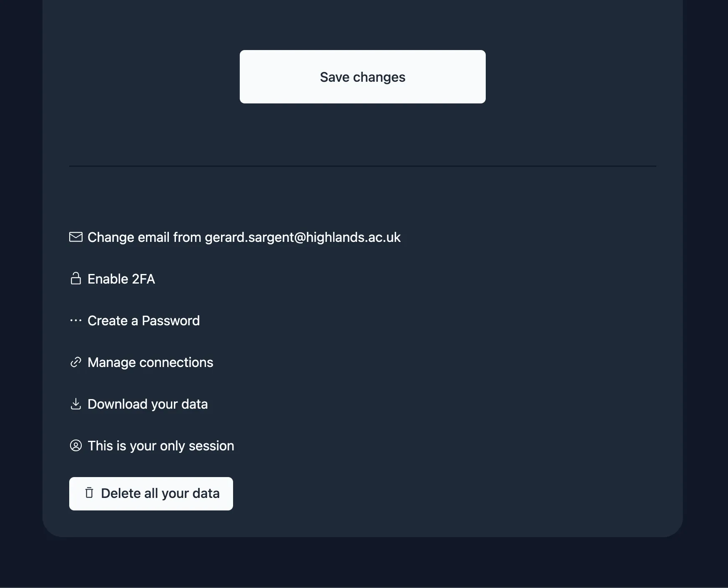Open the Download your data link

click(x=138, y=404)
